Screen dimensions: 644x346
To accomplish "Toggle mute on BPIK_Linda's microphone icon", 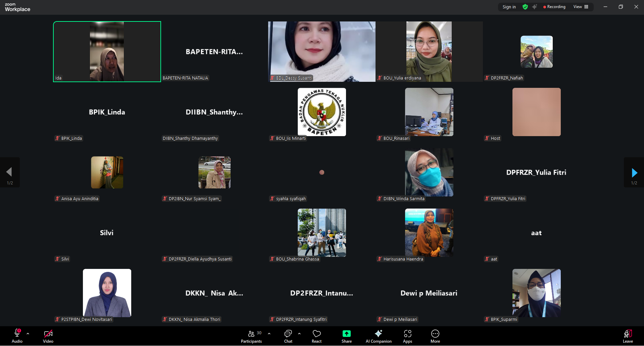I will point(57,138).
